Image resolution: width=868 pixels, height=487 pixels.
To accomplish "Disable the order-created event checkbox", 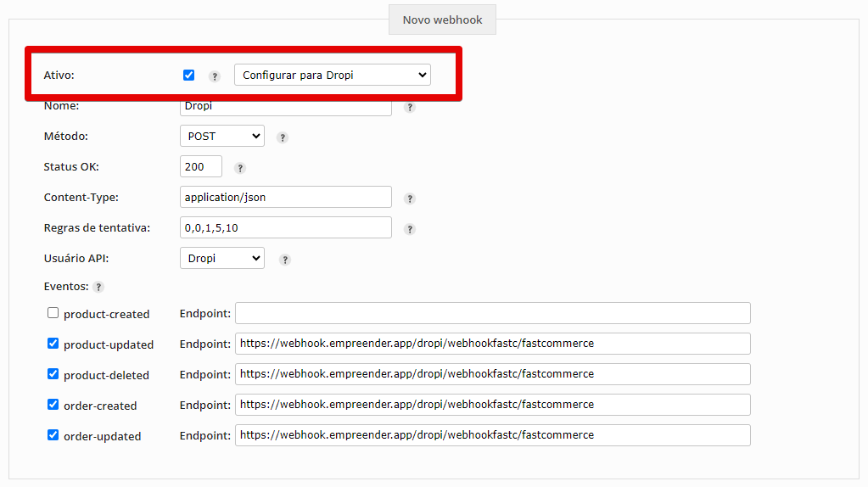I will (53, 404).
